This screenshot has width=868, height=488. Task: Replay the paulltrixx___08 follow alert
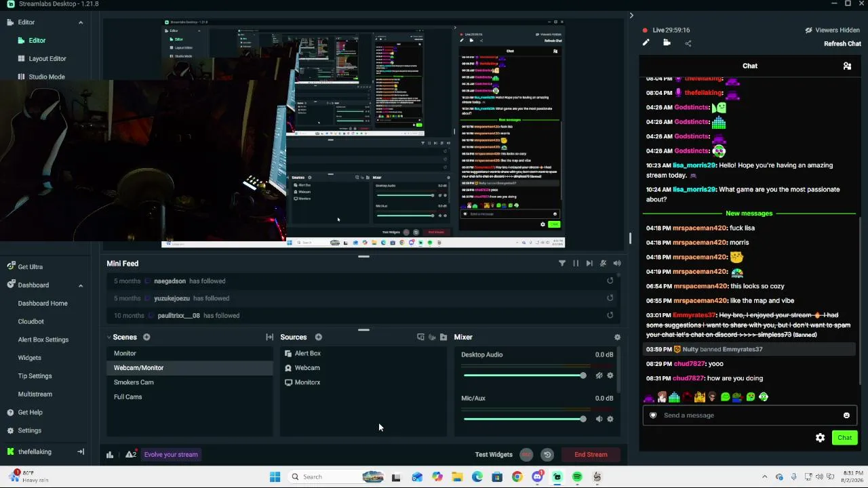click(610, 315)
